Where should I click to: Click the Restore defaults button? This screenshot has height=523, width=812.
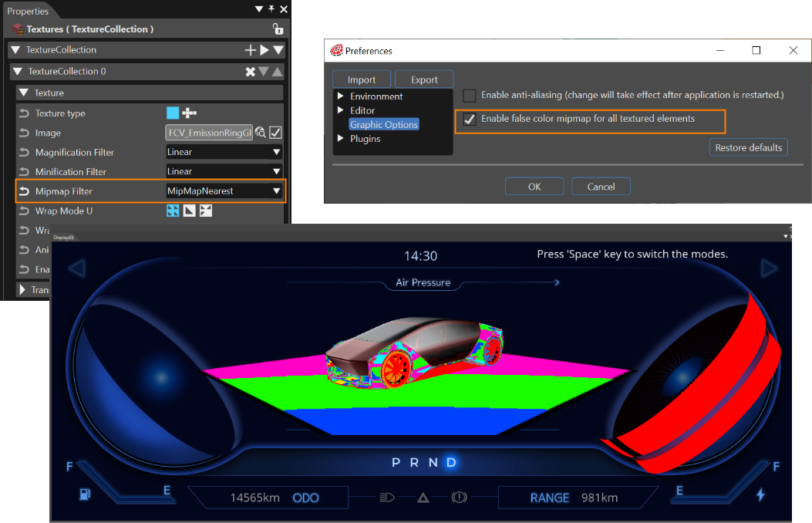749,147
